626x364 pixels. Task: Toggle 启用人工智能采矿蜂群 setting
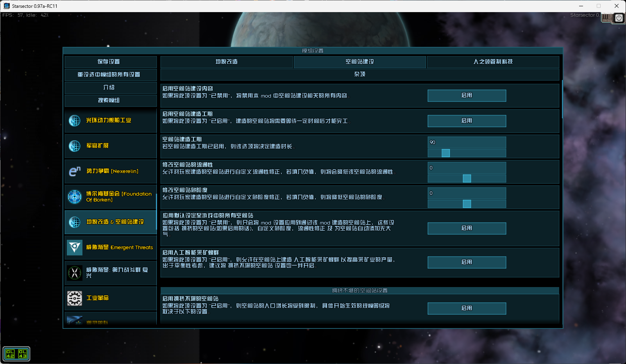point(467,262)
